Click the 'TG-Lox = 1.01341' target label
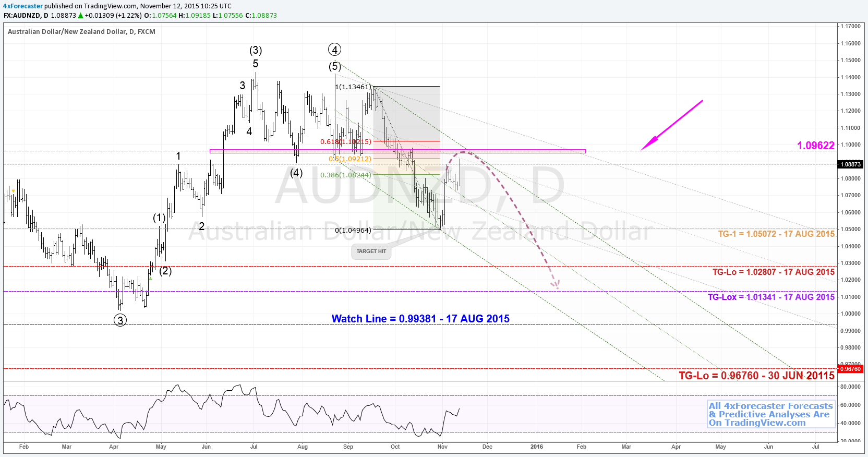The height and width of the screenshot is (457, 868). (x=771, y=297)
